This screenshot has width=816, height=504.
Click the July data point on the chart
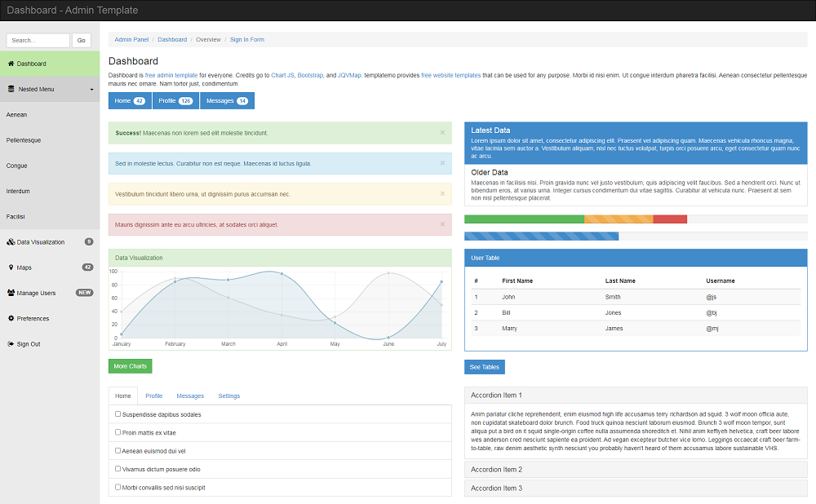click(x=441, y=282)
